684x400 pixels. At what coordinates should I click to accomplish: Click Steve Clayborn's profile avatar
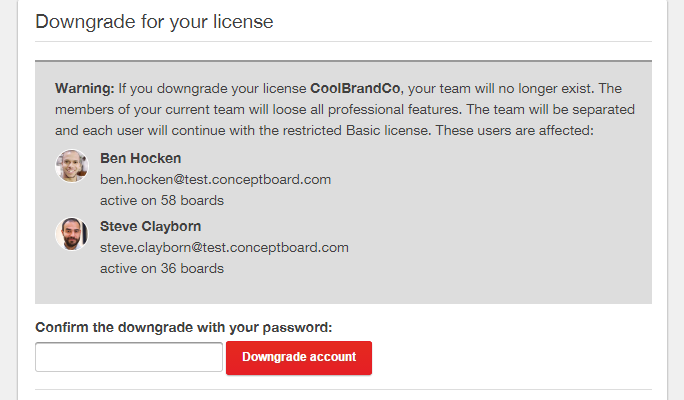[x=72, y=234]
